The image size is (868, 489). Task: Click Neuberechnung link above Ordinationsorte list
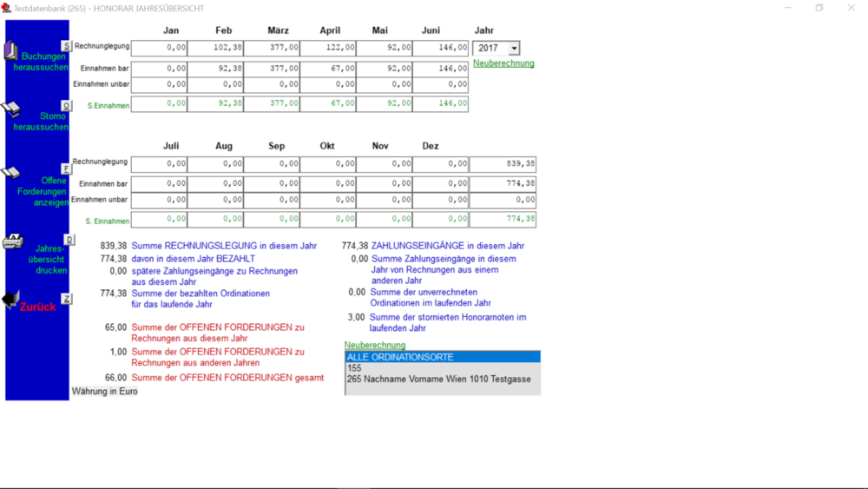point(375,345)
